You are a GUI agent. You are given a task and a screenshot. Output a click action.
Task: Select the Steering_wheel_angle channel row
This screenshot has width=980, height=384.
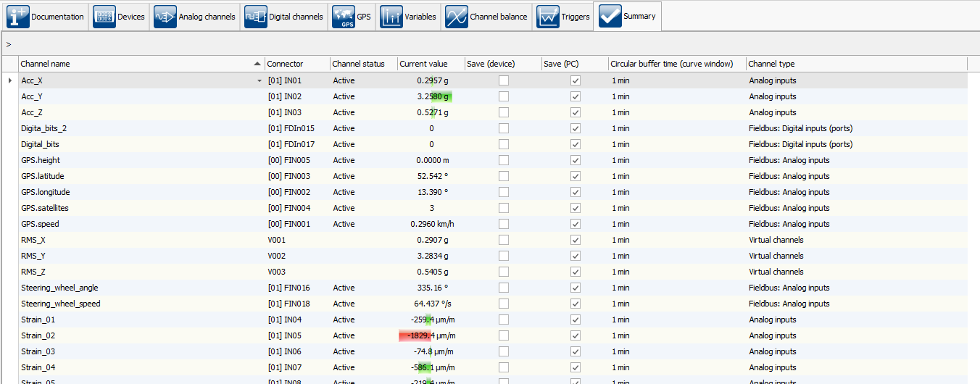[61, 288]
